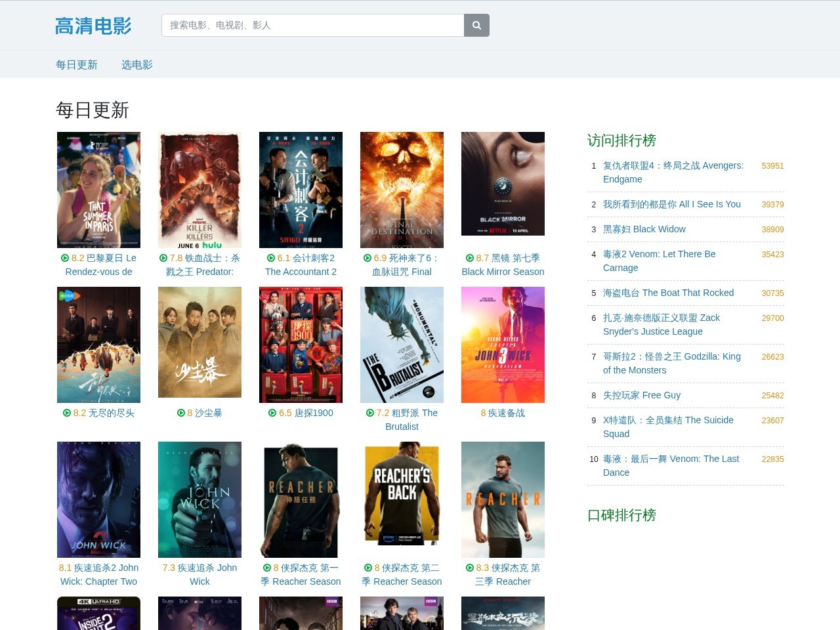Open the Avengers: Endgame ranking link
This screenshot has width=840, height=630.
click(x=673, y=173)
